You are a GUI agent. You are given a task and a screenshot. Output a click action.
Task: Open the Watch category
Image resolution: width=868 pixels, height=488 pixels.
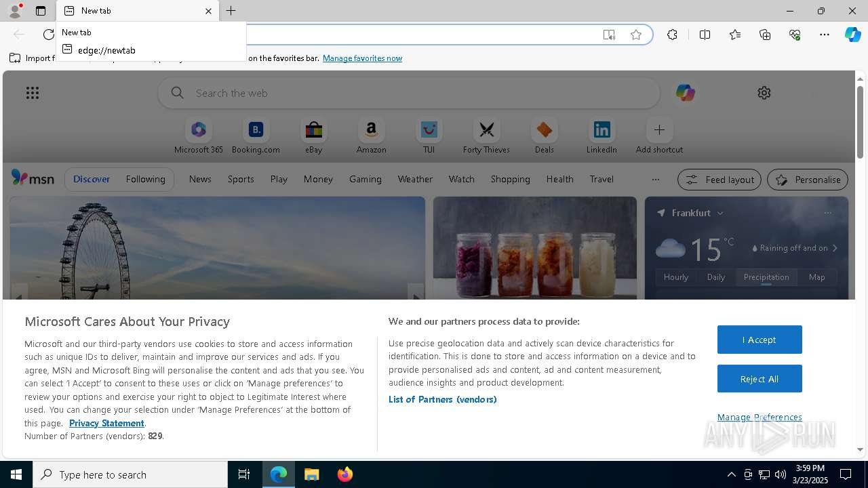point(462,179)
